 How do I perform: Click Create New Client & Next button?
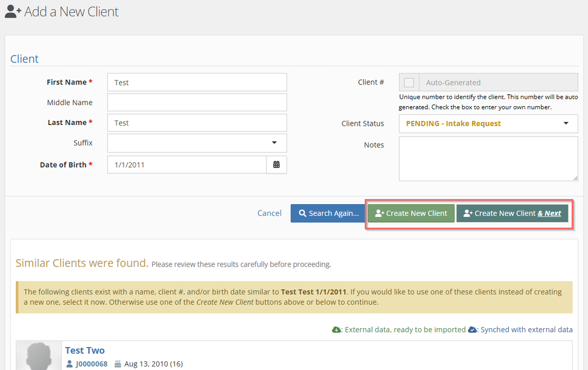tap(512, 213)
